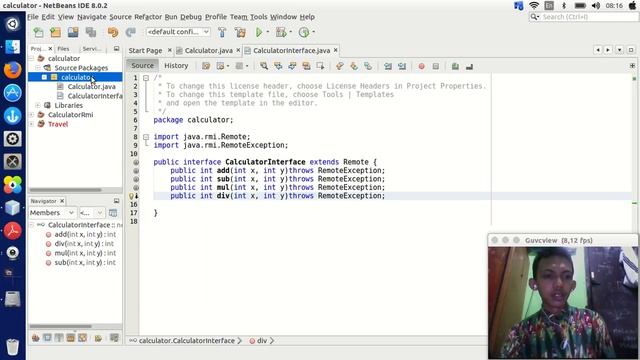Toggle Show Fields filter in Navigator bottom bar

click(47, 338)
